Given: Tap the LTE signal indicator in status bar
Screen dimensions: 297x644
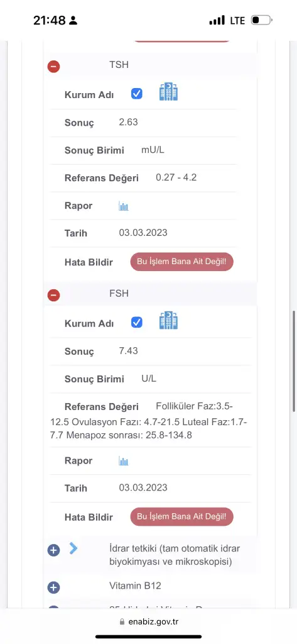Looking at the screenshot, I should 237,20.
